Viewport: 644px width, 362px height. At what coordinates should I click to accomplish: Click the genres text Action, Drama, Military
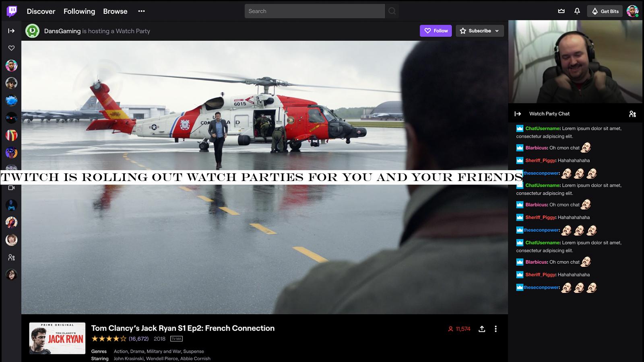click(x=159, y=351)
